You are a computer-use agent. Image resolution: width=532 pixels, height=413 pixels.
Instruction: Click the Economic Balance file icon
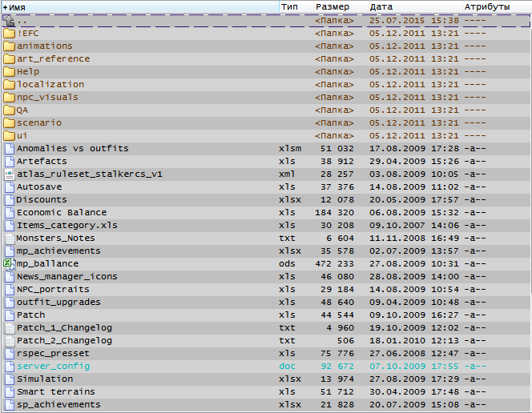[10, 213]
